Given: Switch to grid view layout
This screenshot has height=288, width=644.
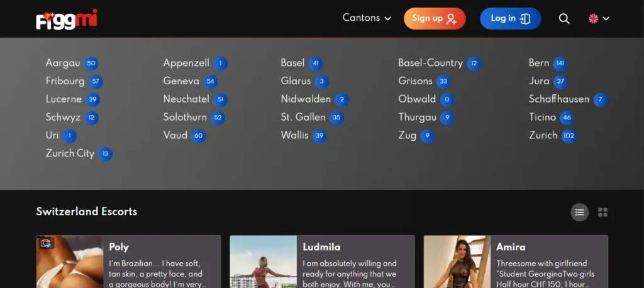Looking at the screenshot, I should tap(602, 213).
